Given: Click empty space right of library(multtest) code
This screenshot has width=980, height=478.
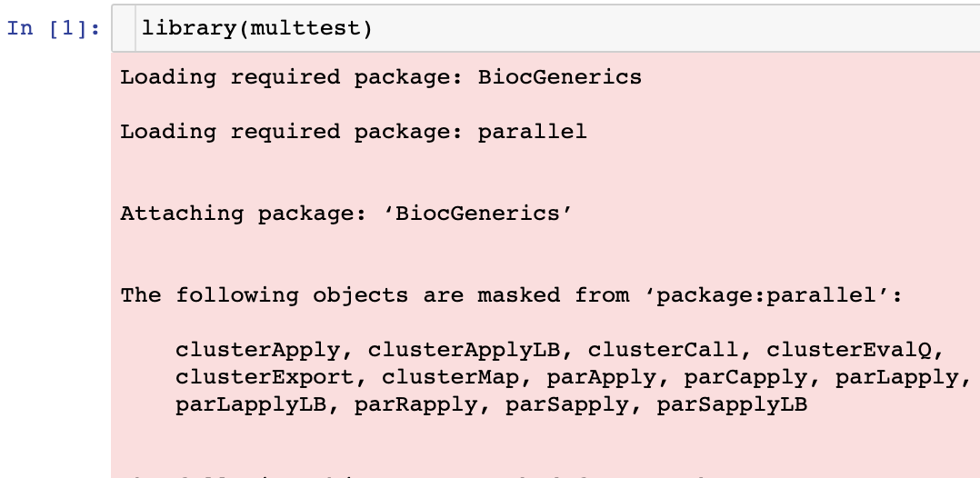Looking at the screenshot, I should point(675,28).
